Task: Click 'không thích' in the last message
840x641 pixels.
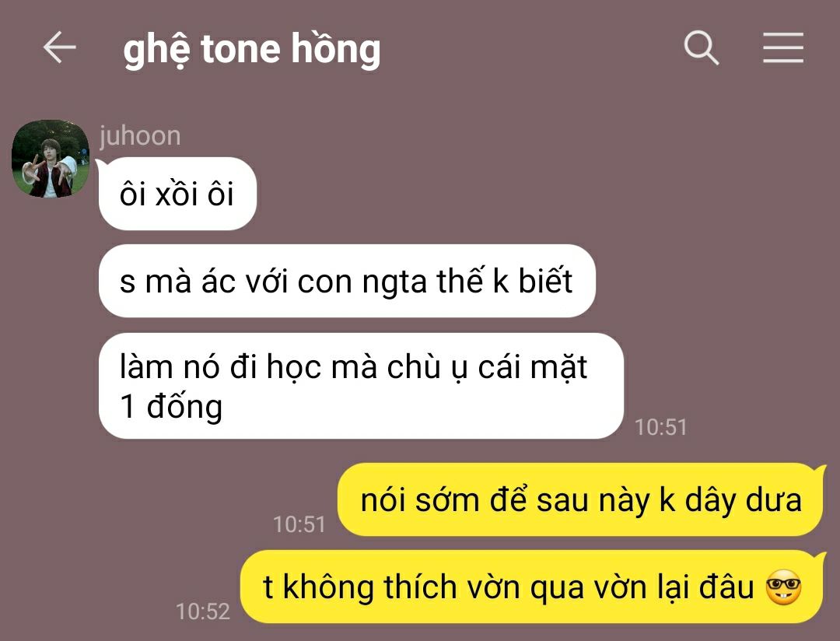Action: [369, 587]
